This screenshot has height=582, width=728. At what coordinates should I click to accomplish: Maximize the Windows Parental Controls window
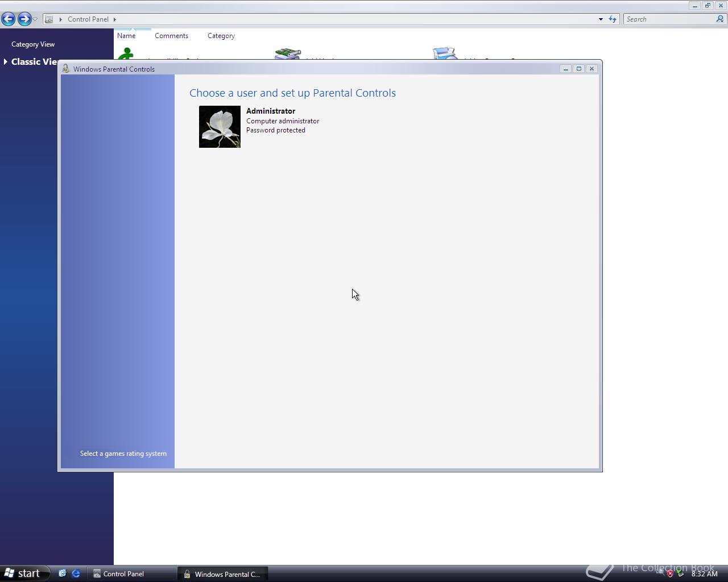coord(578,69)
